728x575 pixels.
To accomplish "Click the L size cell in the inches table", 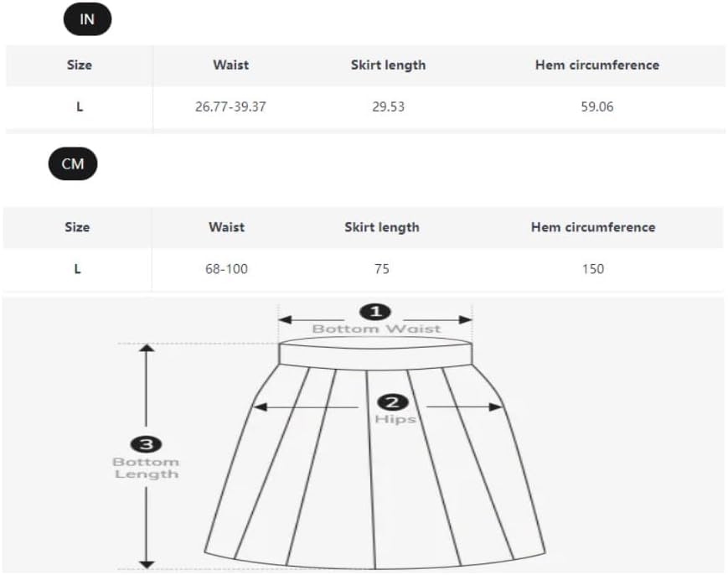I will click(80, 106).
